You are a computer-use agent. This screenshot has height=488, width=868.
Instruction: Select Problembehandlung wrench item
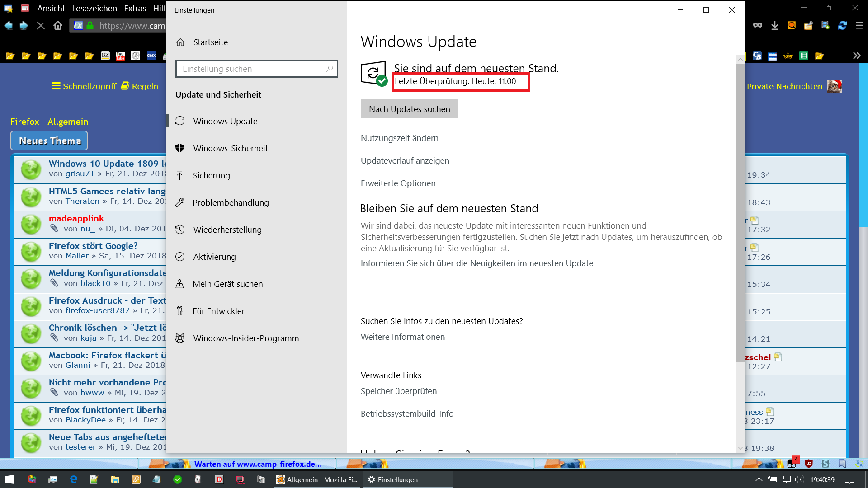tap(230, 202)
